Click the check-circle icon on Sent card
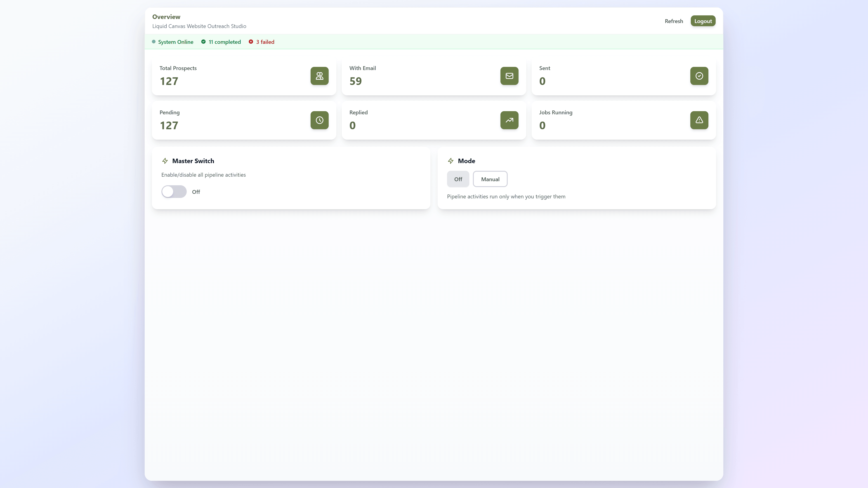 (x=699, y=76)
